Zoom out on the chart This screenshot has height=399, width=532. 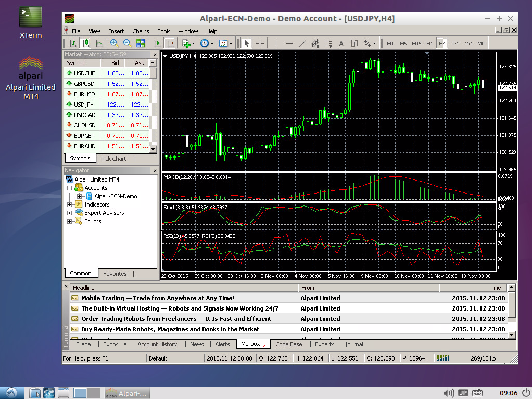(127, 43)
